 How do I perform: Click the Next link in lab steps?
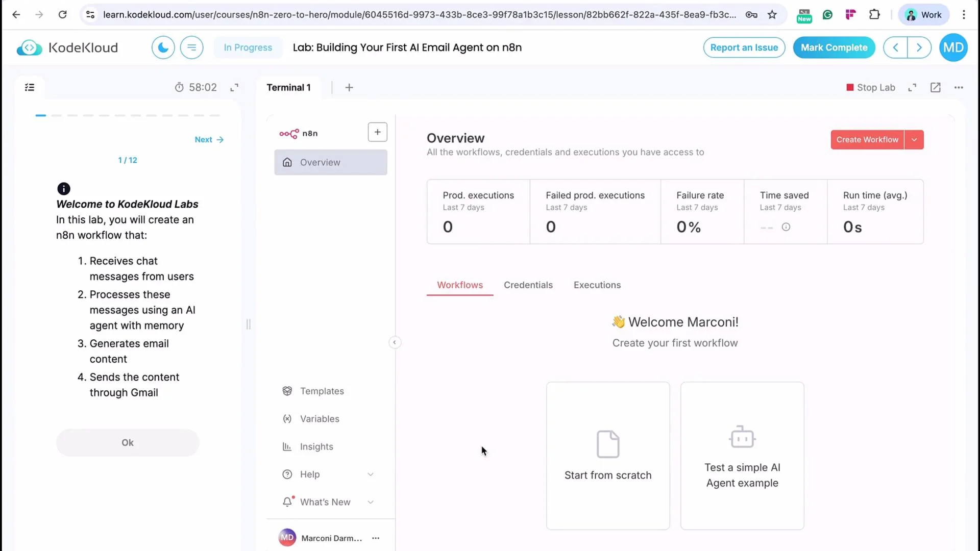[x=209, y=140]
